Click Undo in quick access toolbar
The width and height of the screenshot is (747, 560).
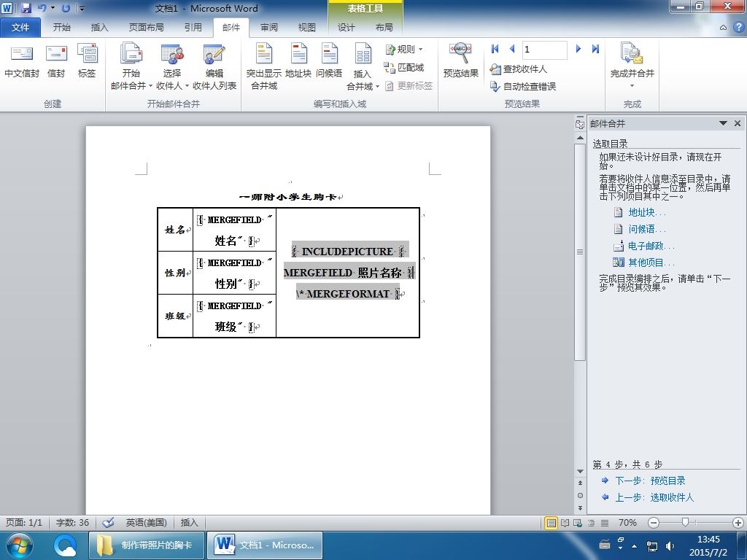point(42,8)
